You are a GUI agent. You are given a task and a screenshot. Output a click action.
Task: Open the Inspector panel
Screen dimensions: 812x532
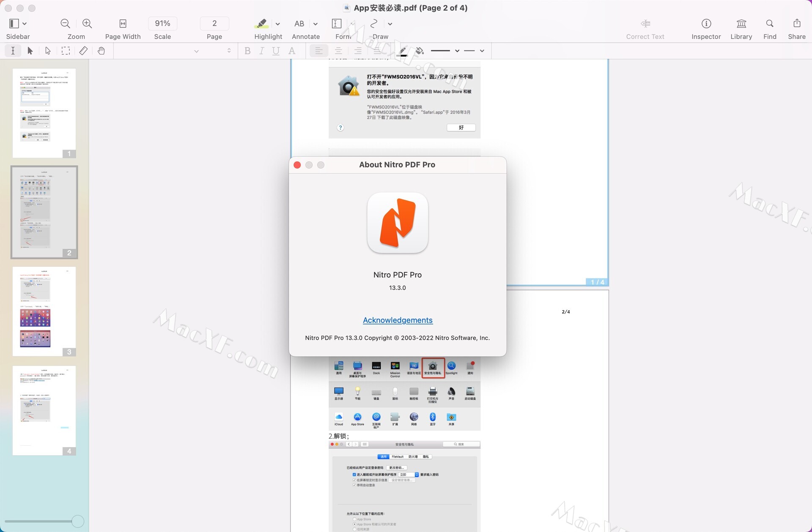click(x=706, y=24)
